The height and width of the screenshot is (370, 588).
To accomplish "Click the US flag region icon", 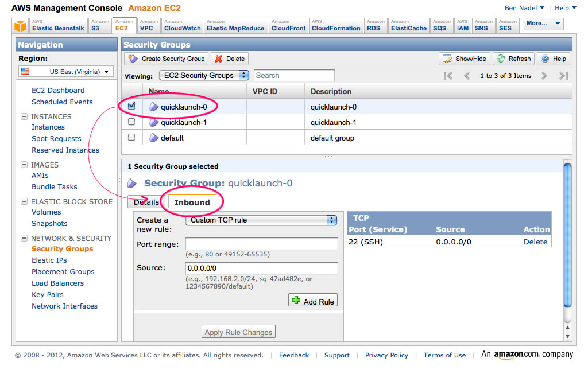I will (25, 71).
